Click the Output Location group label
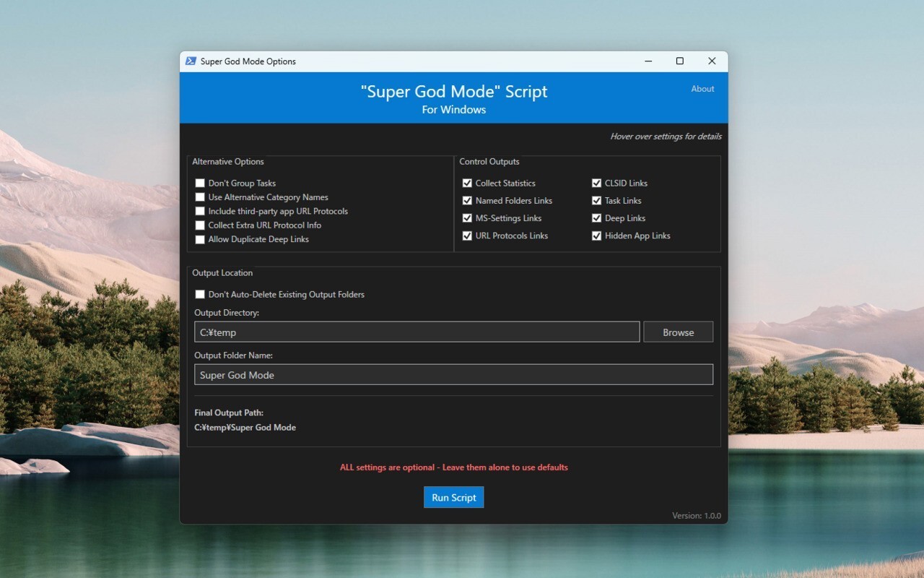This screenshot has width=924, height=578. point(222,273)
